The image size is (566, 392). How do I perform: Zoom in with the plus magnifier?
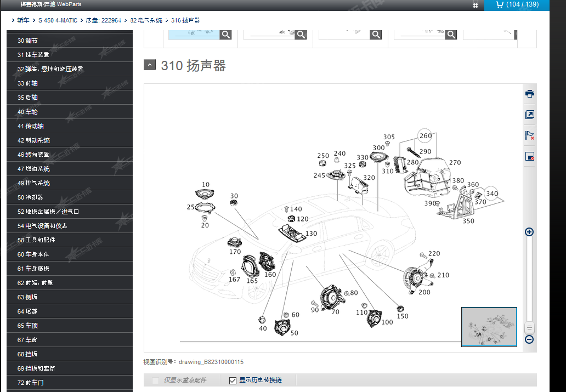point(529,232)
